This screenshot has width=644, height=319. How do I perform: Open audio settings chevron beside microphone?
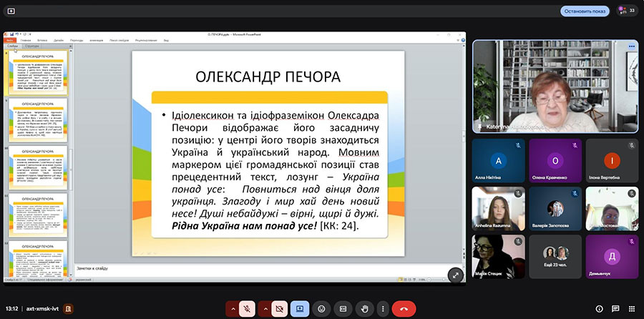233,309
